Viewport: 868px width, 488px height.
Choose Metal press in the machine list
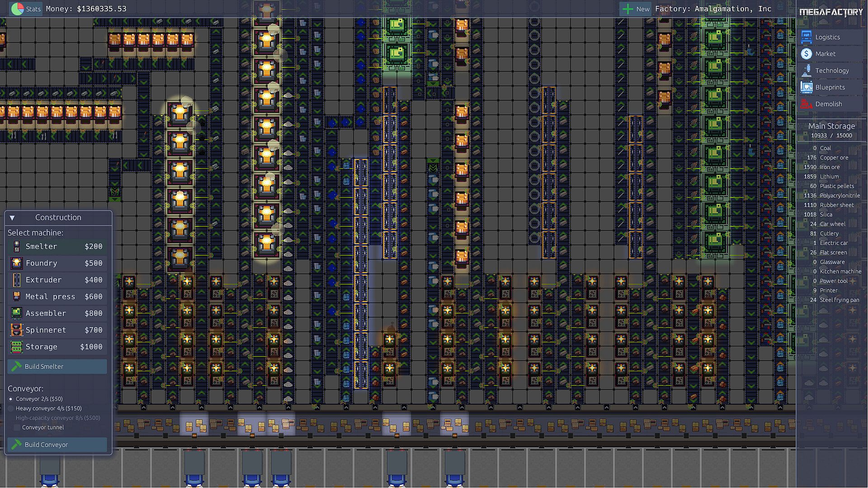point(50,296)
